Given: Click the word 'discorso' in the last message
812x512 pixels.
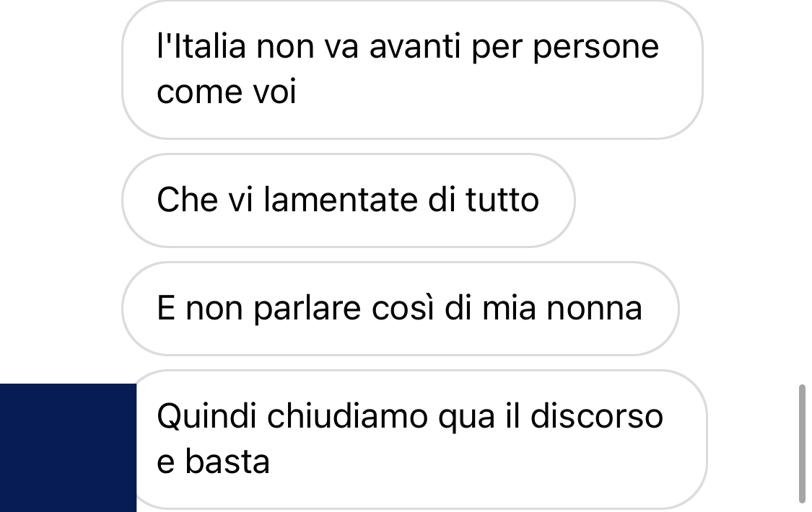Looking at the screenshot, I should (x=597, y=416).
